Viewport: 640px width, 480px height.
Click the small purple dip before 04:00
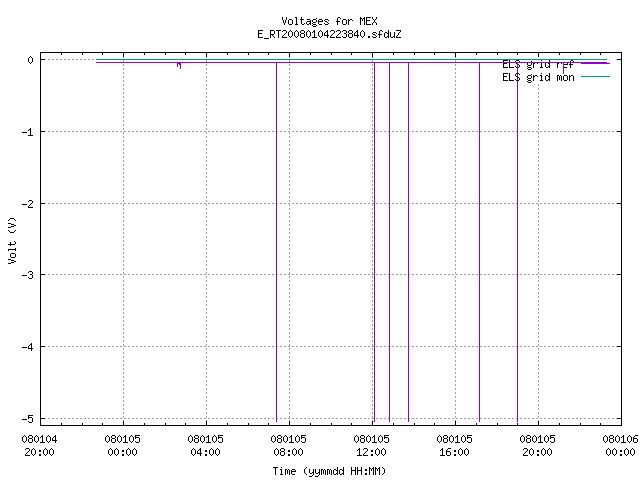click(179, 65)
